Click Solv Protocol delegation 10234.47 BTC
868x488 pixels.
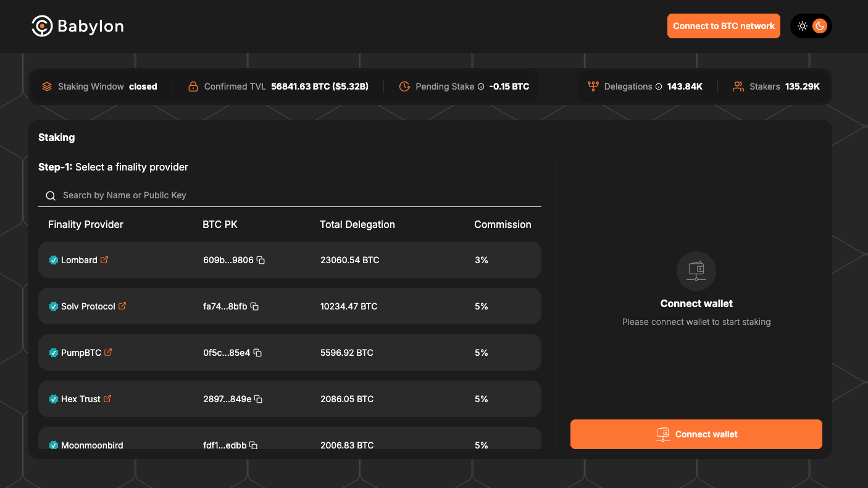pos(349,306)
